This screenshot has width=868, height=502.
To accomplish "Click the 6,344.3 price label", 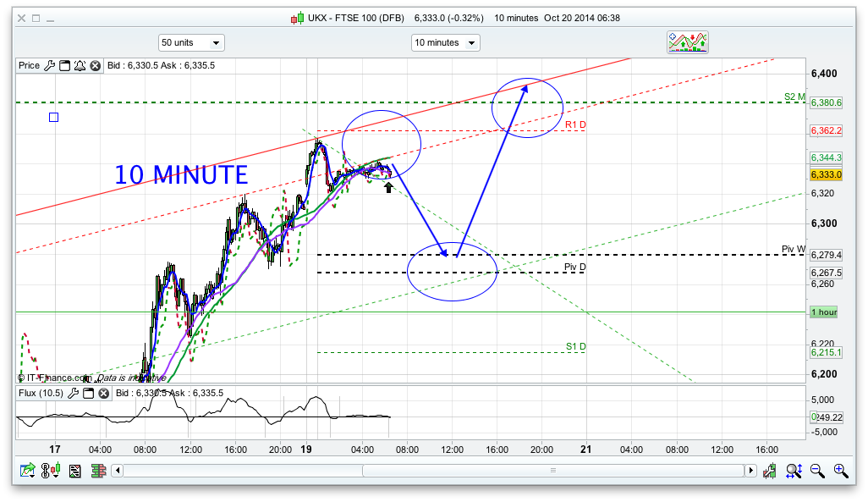I will (826, 158).
